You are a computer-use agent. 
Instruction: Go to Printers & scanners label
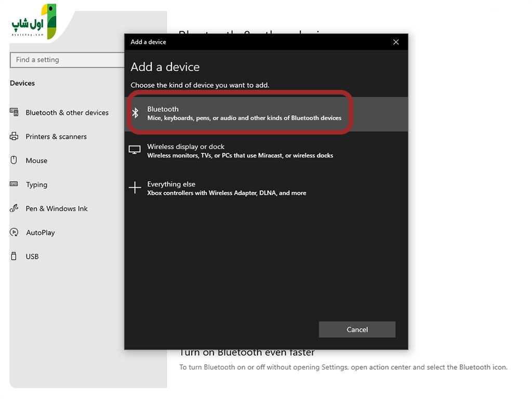(56, 137)
